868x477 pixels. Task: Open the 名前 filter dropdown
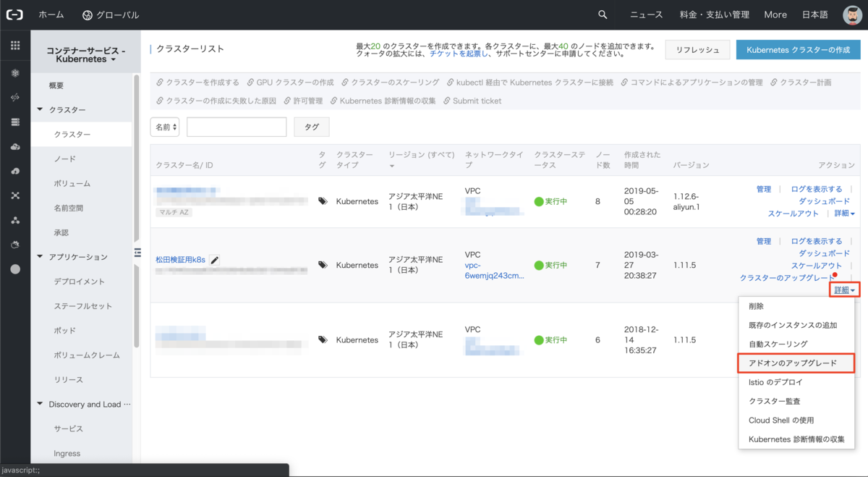(x=165, y=127)
